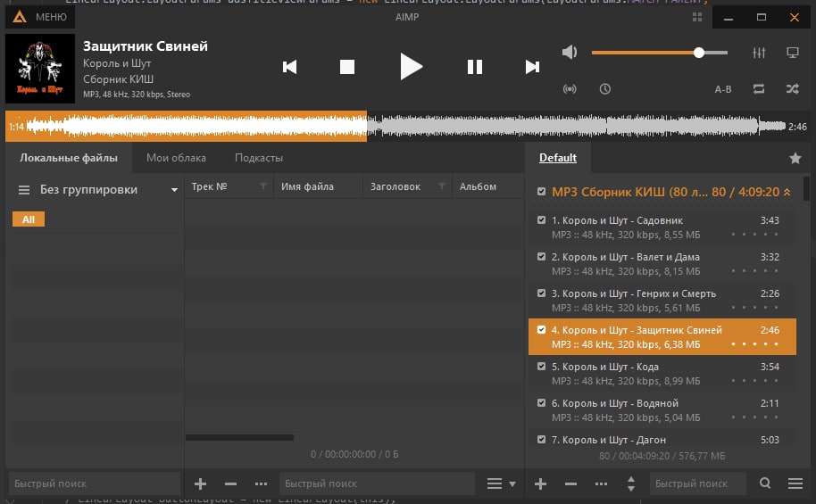Open playlist misc options ellipsis icon
816x504 pixels.
601,483
